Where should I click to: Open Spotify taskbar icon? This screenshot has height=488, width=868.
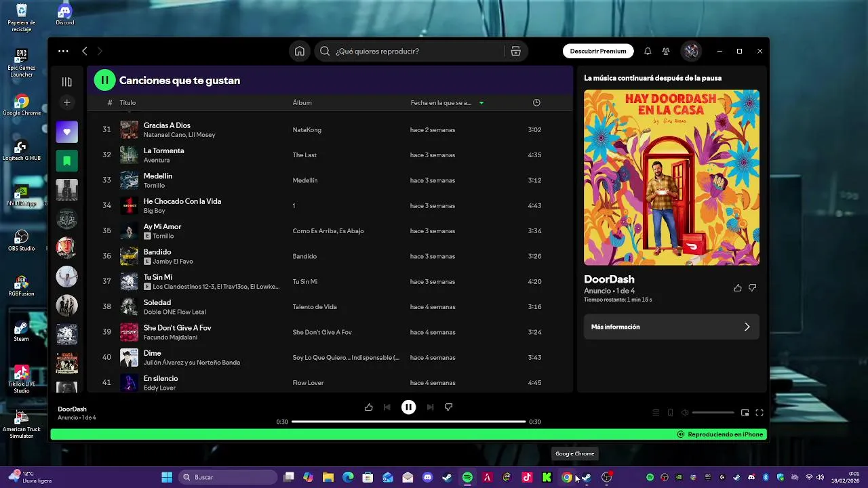(467, 477)
